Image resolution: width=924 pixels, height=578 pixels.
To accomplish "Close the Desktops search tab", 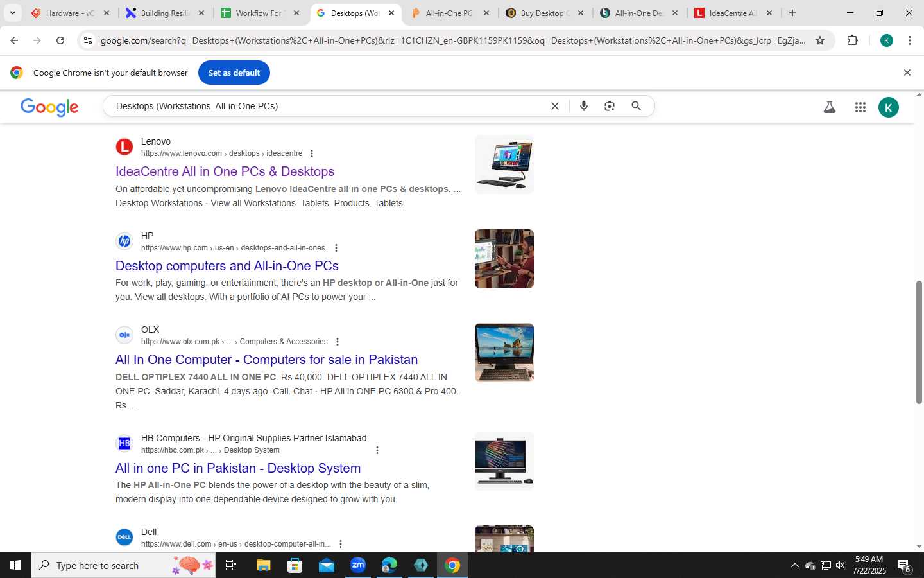I will coord(391,13).
